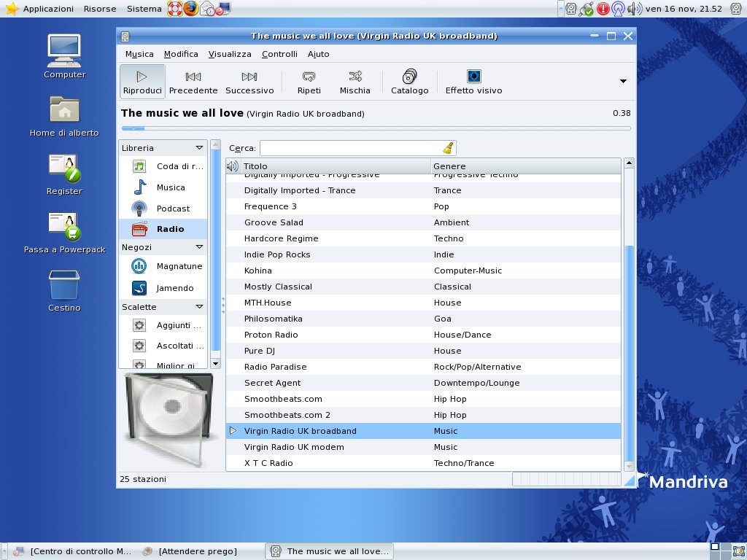
Task: Select the Musica library source in sidebar
Action: [x=163, y=187]
